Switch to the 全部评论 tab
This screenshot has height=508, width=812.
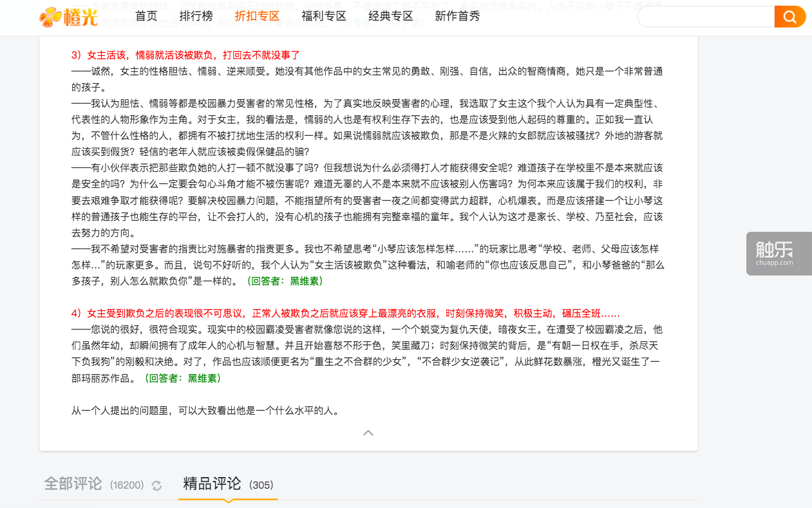tap(73, 484)
